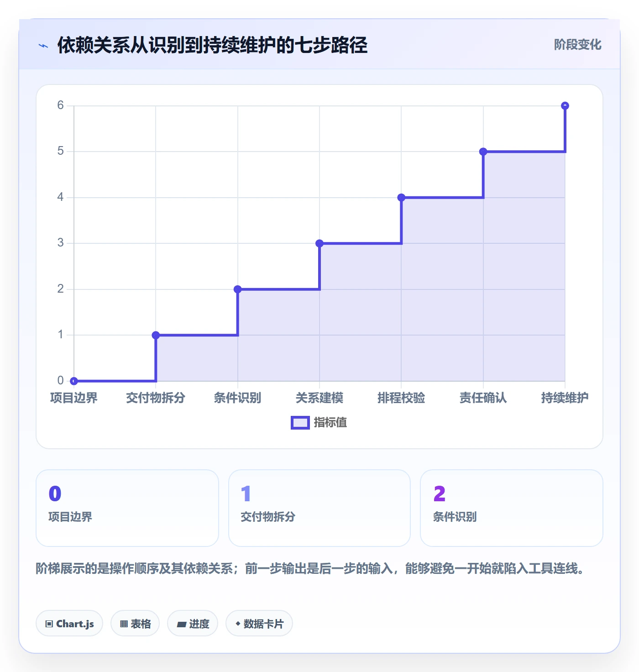Click the diamond icon in 数据卡片 chip
The height and width of the screenshot is (672, 639).
click(x=238, y=624)
